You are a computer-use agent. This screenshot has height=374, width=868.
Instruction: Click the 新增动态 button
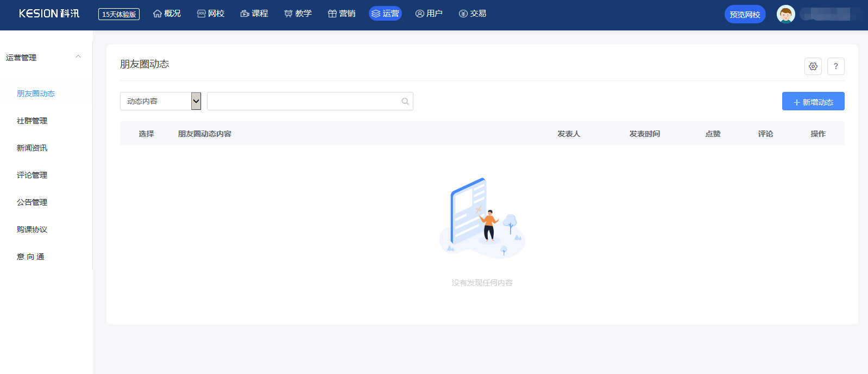[x=813, y=101]
